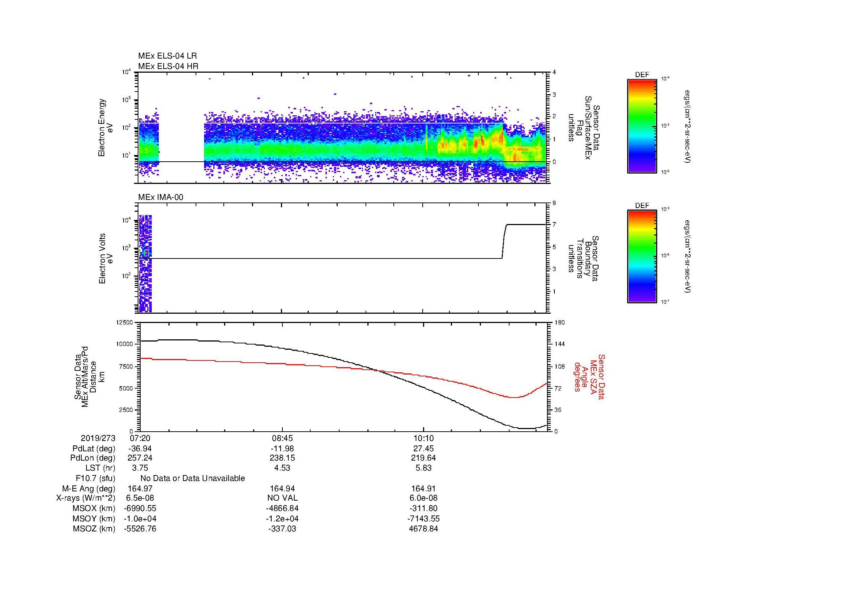
Task: Click the X-rays value '6.5e-08'
Action: click(x=140, y=498)
